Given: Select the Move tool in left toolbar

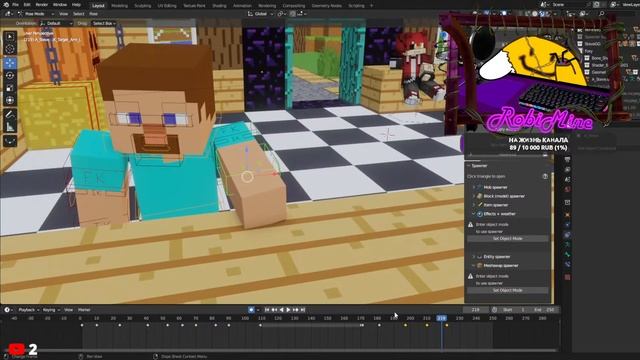Looking at the screenshot, I should [10, 63].
